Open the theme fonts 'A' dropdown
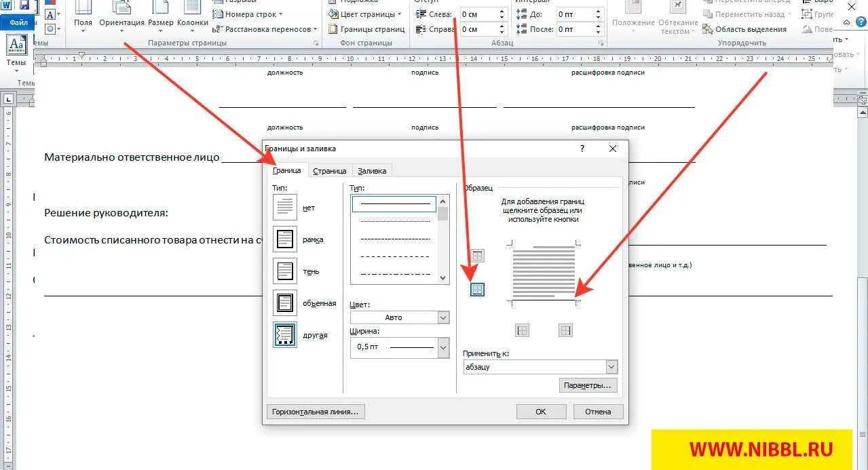 pos(51,15)
